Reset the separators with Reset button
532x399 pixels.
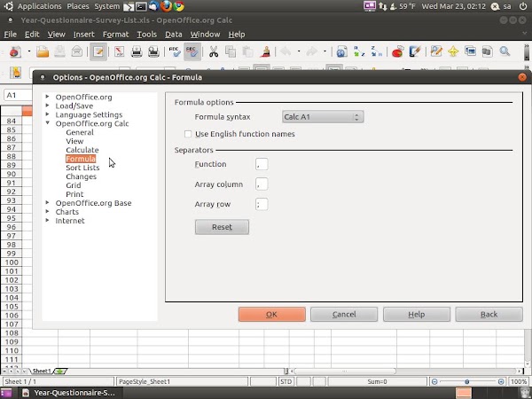click(222, 227)
